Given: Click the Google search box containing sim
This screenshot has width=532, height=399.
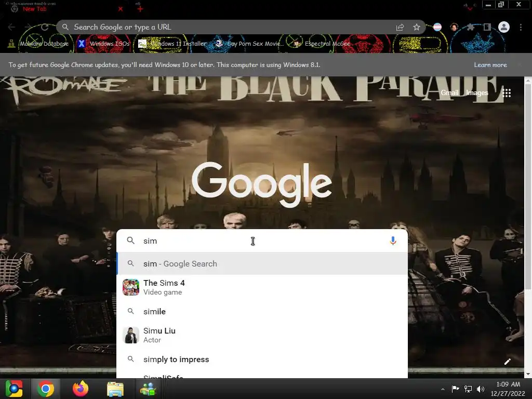Looking at the screenshot, I should 262,241.
